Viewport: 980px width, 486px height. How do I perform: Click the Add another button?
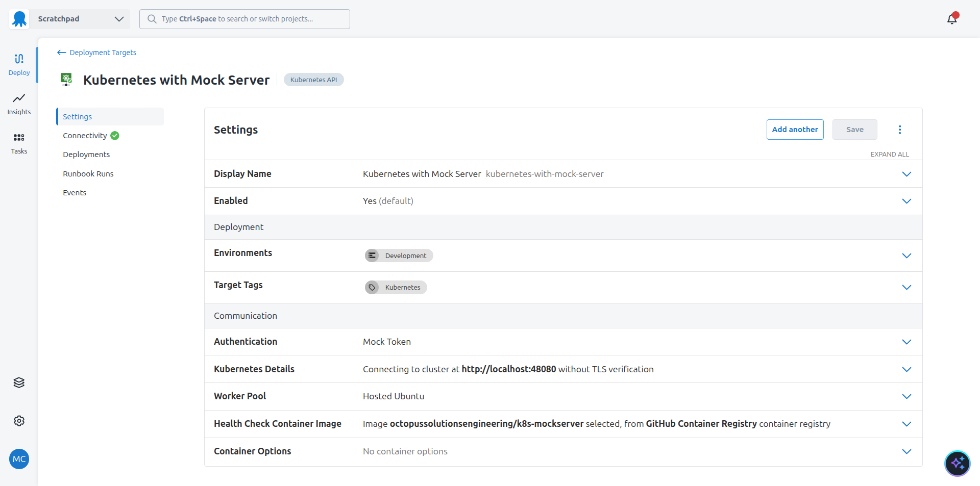(x=795, y=130)
